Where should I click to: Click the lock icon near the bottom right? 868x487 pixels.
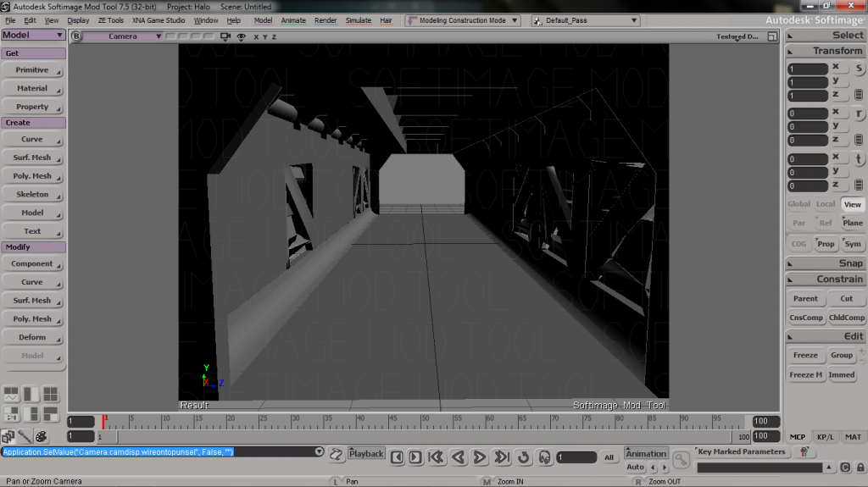860,468
